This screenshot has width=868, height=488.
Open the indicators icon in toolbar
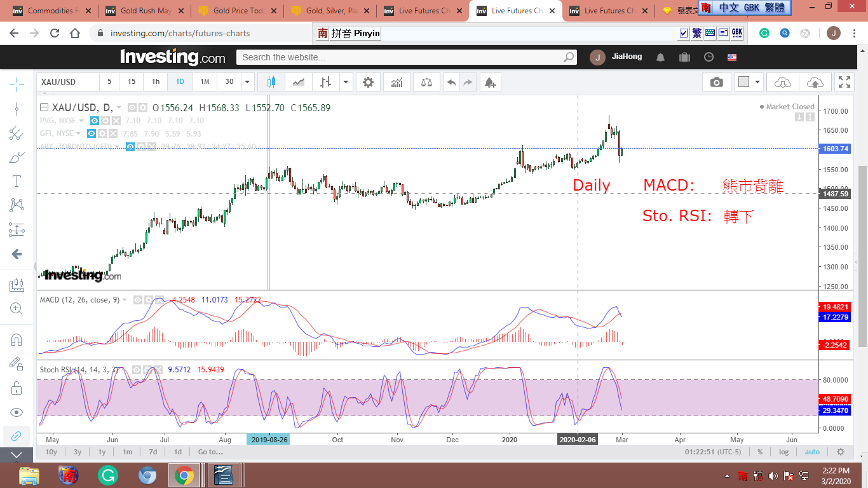pyautogui.click(x=397, y=82)
